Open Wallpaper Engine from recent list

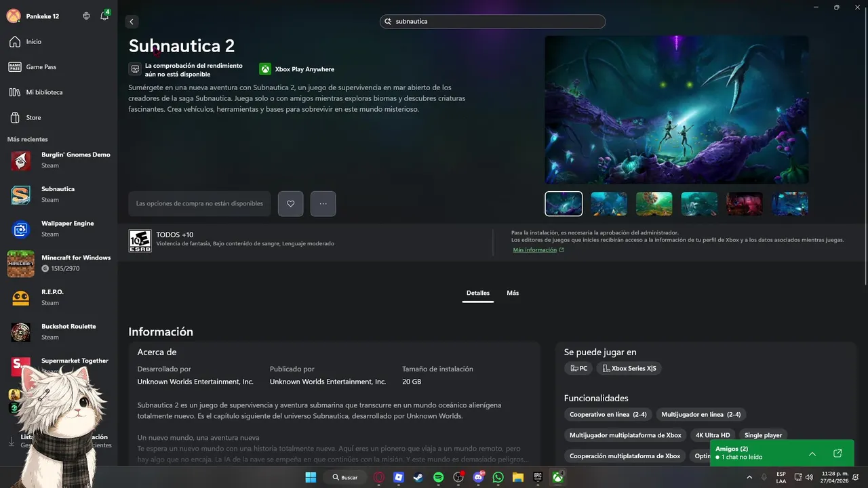[59, 228]
